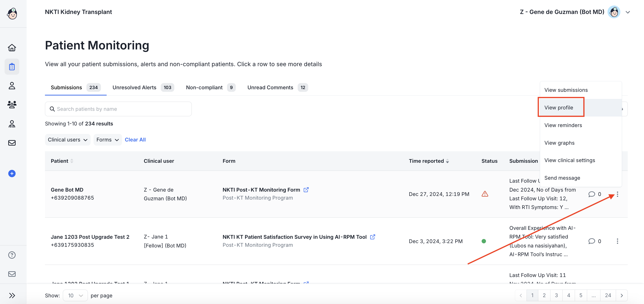Click the single patient profile sidebar icon
The width and height of the screenshot is (644, 304).
coord(12,86)
